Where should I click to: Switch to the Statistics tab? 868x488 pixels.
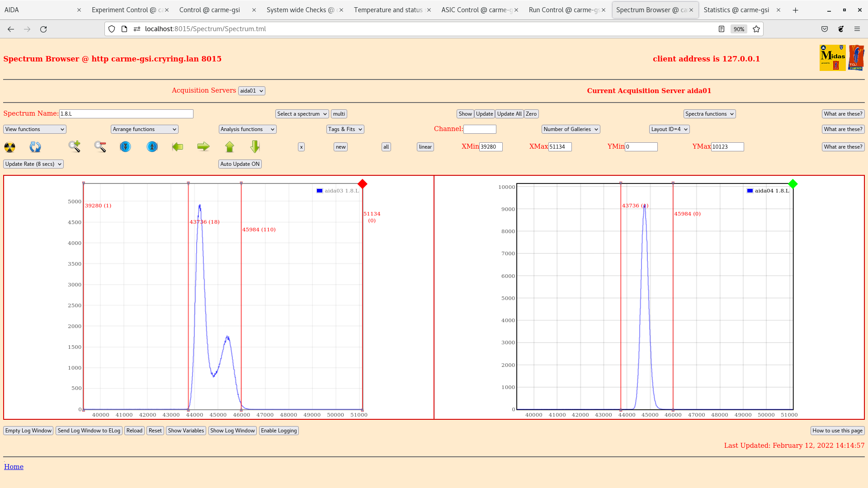tap(736, 9)
